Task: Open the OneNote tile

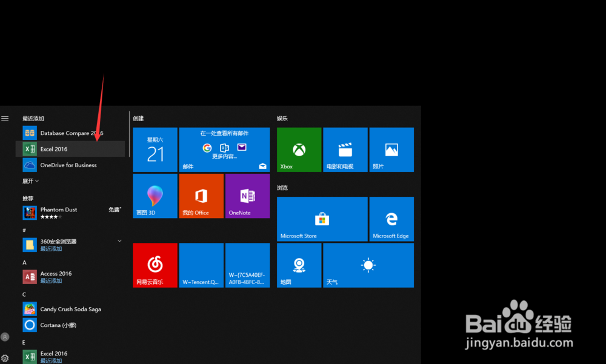Action: coord(247,196)
